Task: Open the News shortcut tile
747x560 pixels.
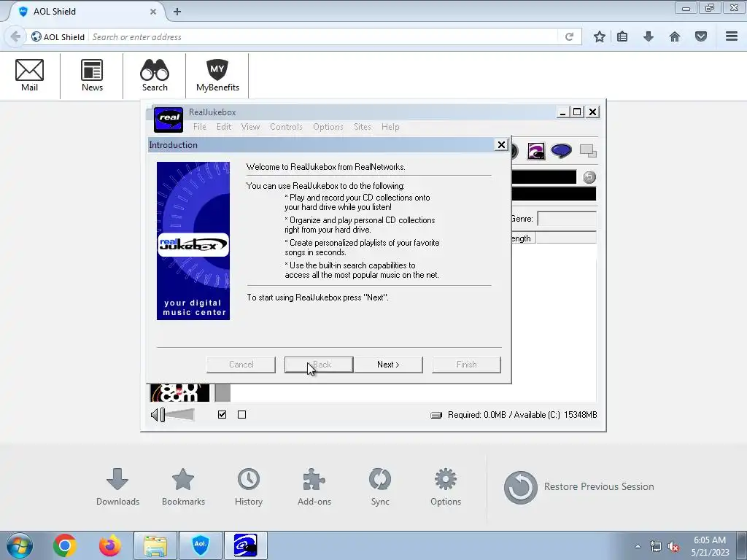Action: point(92,75)
